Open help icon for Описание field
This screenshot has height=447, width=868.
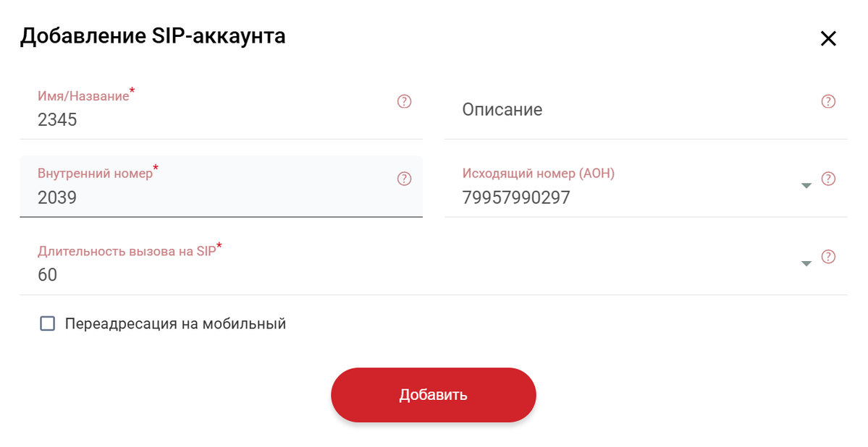pyautogui.click(x=828, y=101)
